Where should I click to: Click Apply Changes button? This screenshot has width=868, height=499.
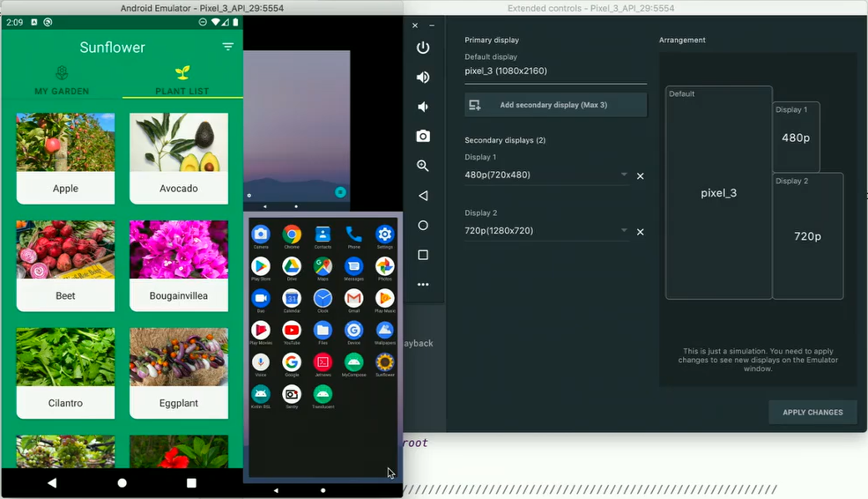pyautogui.click(x=812, y=412)
